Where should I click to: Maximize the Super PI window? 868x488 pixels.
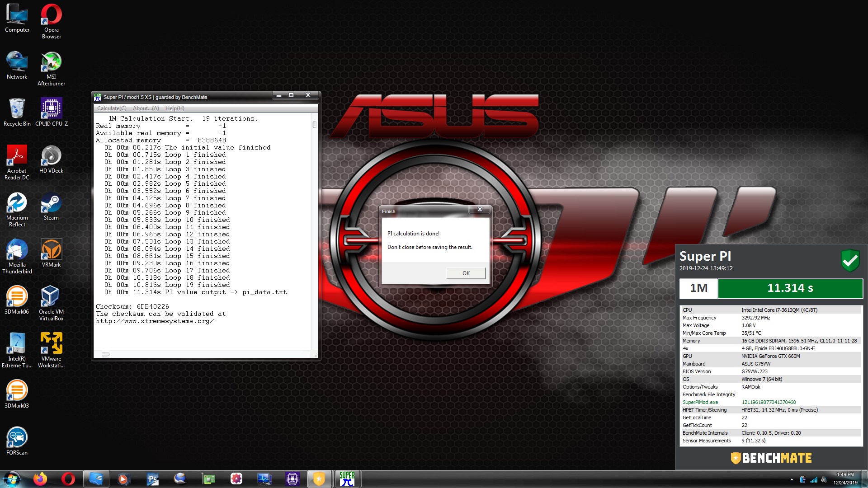[x=291, y=95]
